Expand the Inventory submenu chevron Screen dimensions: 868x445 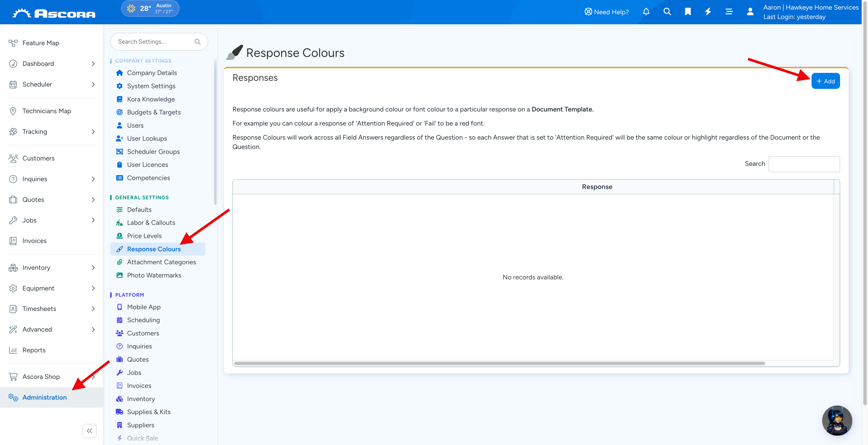coord(93,268)
